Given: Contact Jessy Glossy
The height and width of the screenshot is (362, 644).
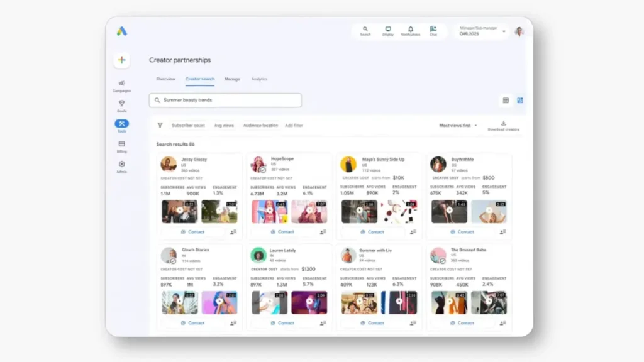Looking at the screenshot, I should [x=192, y=232].
